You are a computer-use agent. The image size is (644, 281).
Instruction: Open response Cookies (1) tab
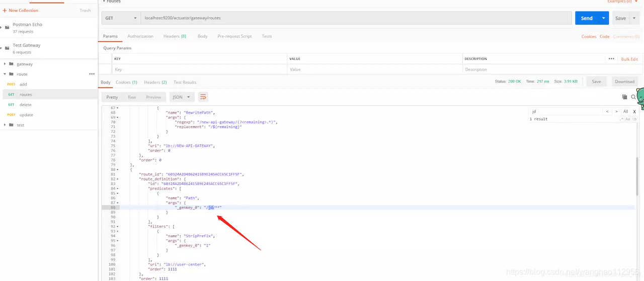(x=126, y=82)
